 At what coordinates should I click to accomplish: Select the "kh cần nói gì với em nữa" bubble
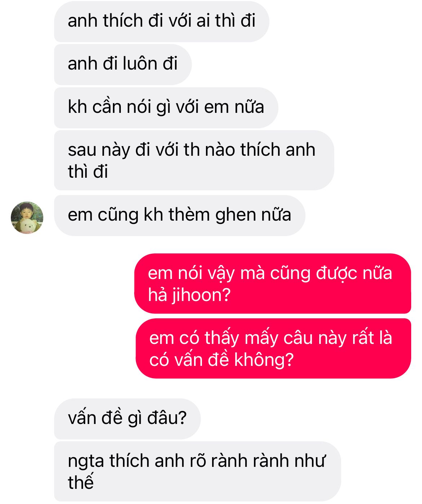pyautogui.click(x=166, y=107)
